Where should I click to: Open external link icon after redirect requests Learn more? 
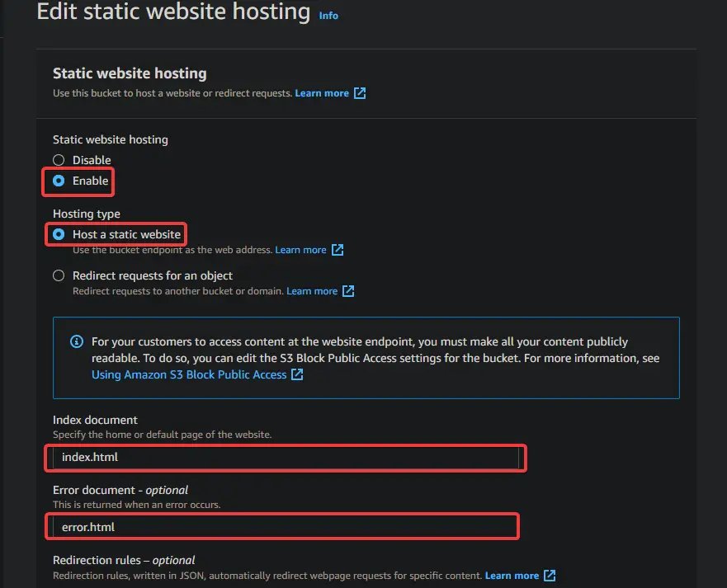pos(347,290)
